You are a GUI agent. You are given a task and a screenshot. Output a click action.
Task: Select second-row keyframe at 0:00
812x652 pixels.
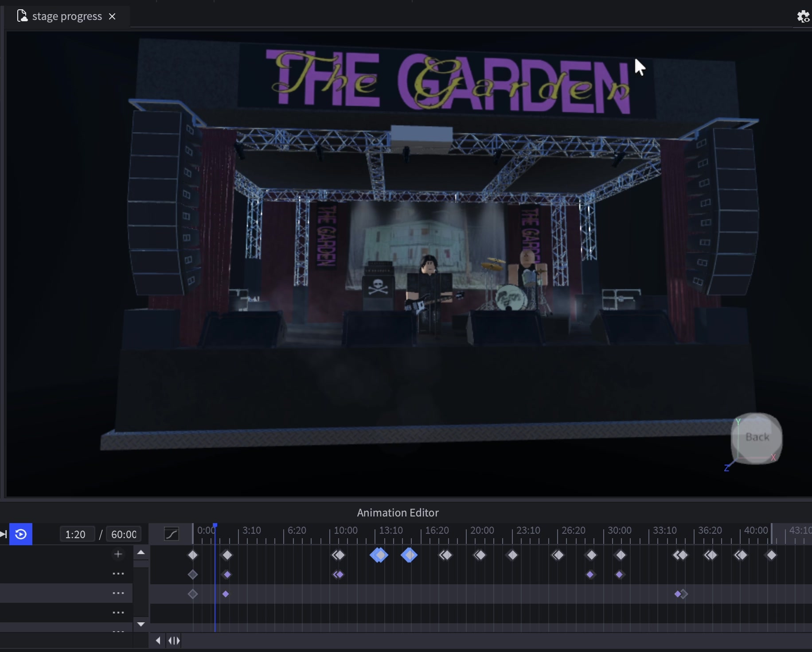tap(193, 574)
